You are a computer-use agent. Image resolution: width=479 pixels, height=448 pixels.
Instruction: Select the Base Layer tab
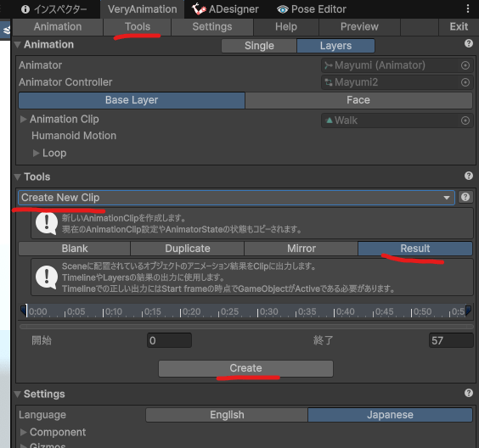132,100
